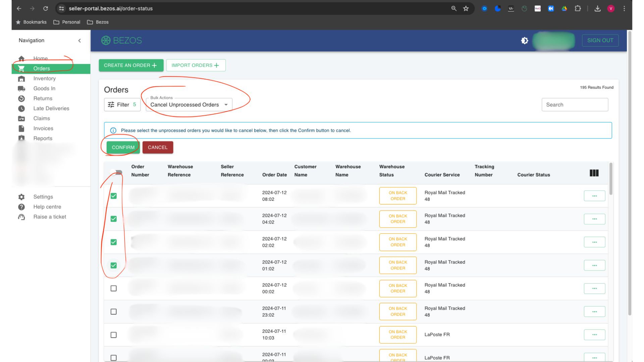Focus the orders Search field
The image size is (644, 362).
click(x=575, y=105)
